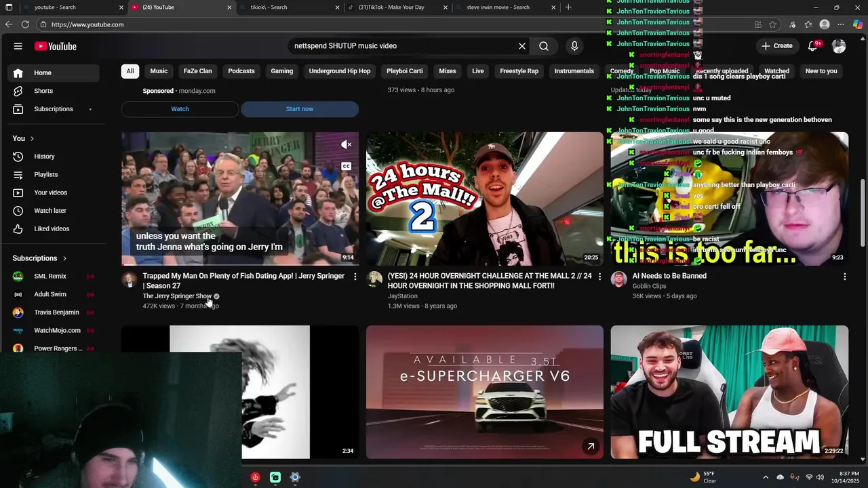
Task: Select the New to you filter chip
Action: click(821, 71)
